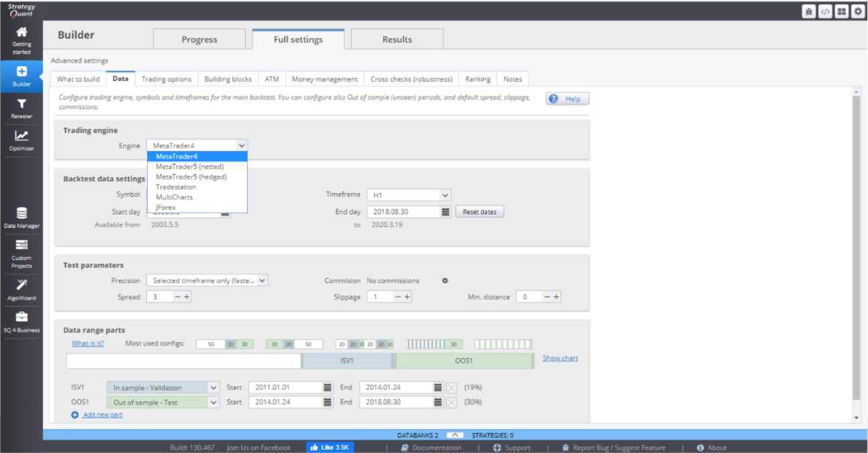Click the Help button
The height and width of the screenshot is (453, 868).
pyautogui.click(x=567, y=99)
